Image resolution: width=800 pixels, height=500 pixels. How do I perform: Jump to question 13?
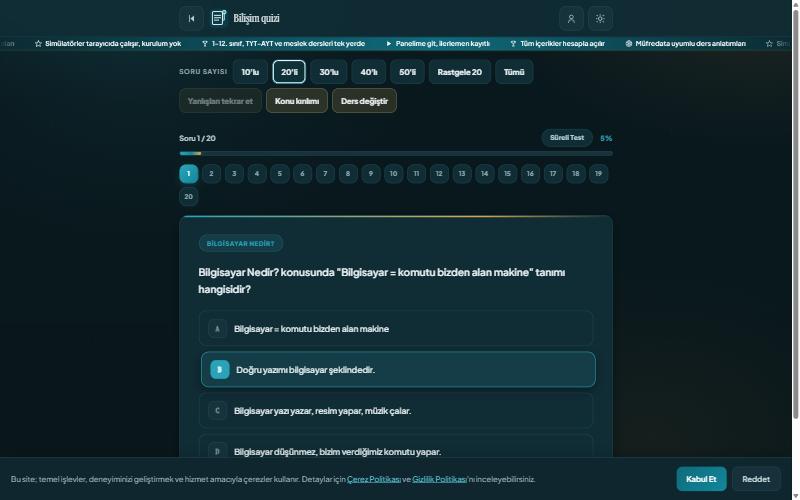click(462, 173)
